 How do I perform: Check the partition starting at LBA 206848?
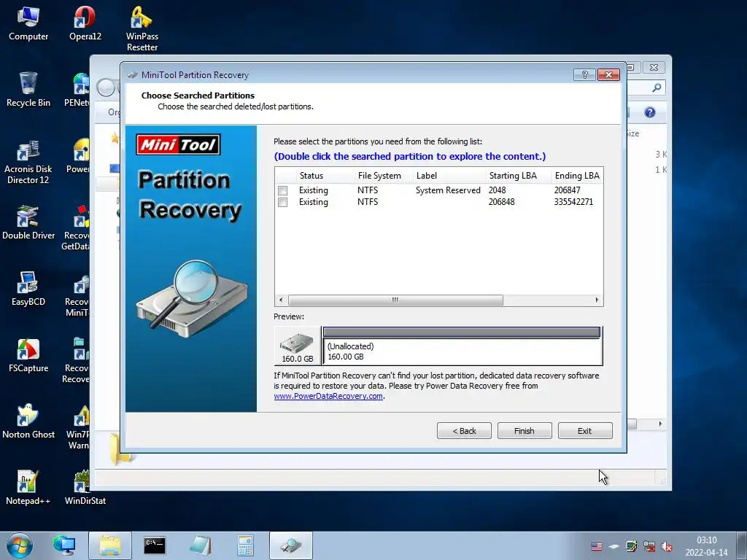282,203
